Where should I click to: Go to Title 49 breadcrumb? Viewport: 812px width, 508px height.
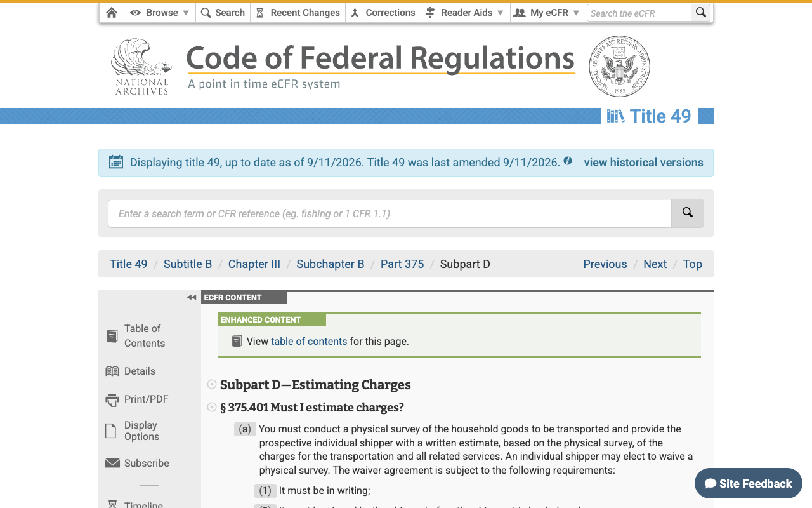click(129, 264)
